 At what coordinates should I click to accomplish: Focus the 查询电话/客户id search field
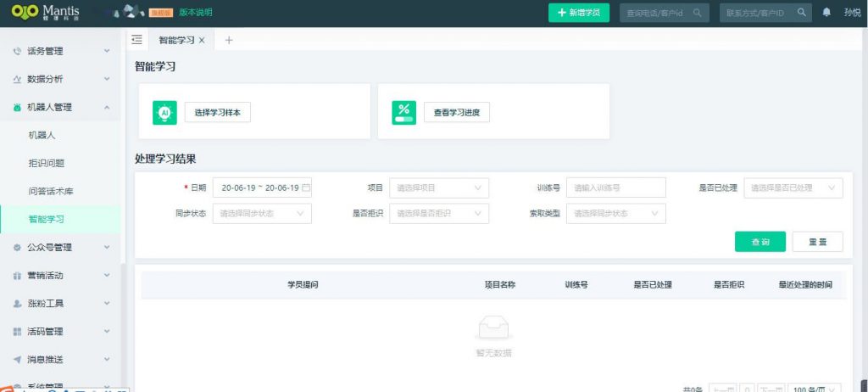665,13
